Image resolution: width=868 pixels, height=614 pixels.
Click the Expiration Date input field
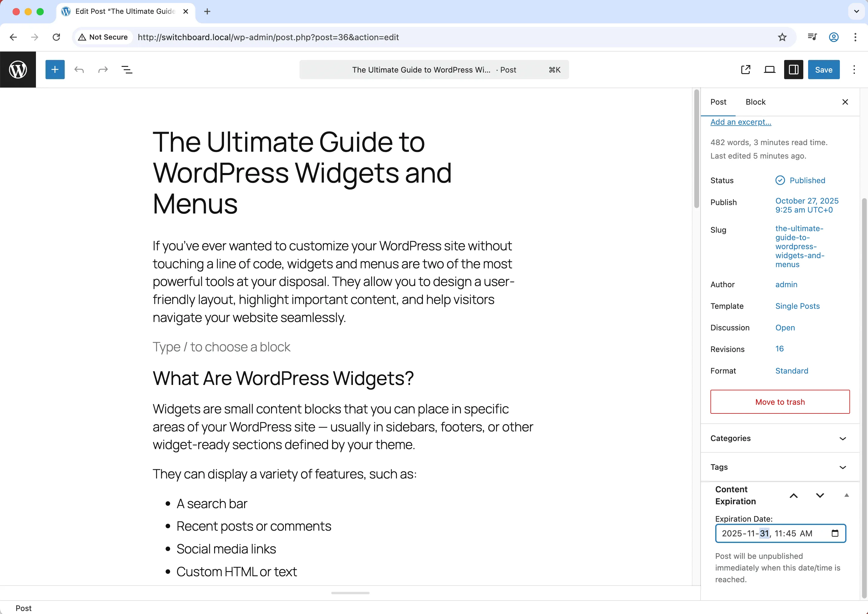(771, 533)
